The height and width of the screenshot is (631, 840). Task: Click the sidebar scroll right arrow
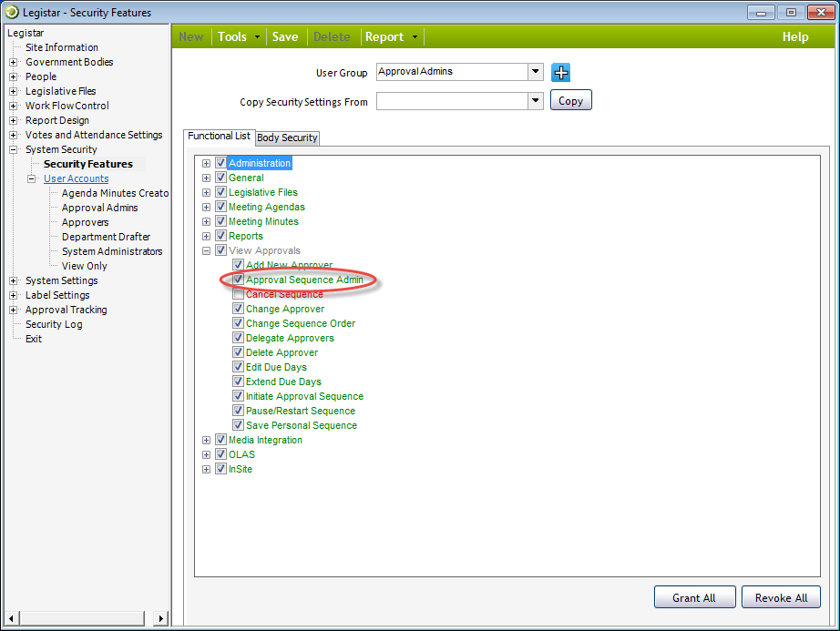(x=160, y=618)
